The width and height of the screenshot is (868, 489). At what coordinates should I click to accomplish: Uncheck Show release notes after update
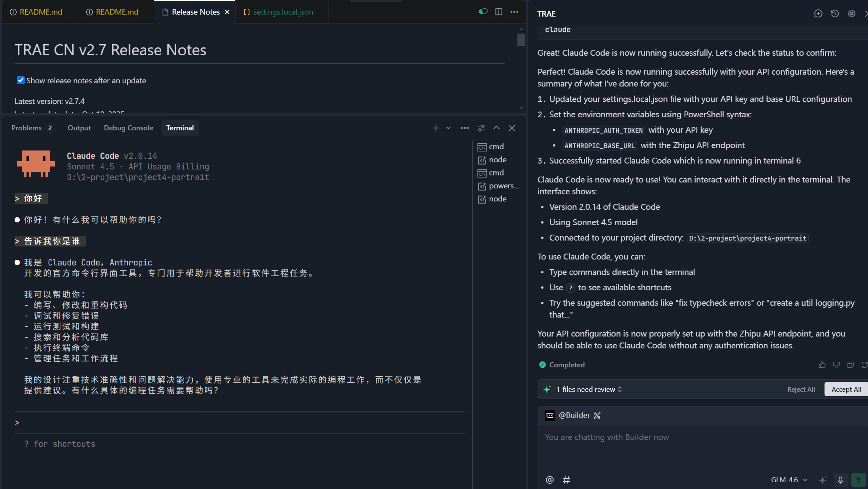21,80
